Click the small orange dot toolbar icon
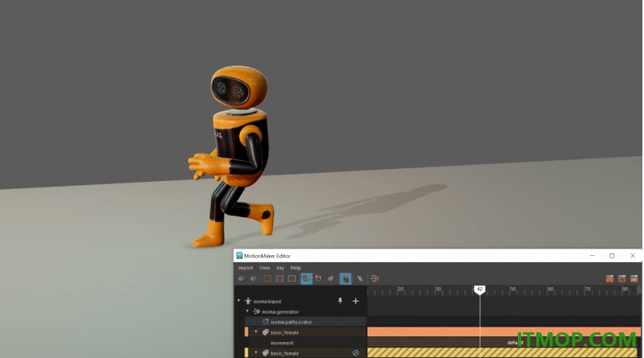Screen dimensions: 644x358 pos(330,278)
